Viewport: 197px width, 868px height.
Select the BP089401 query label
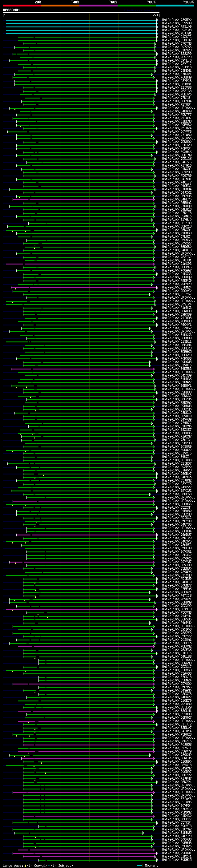coord(11,10)
